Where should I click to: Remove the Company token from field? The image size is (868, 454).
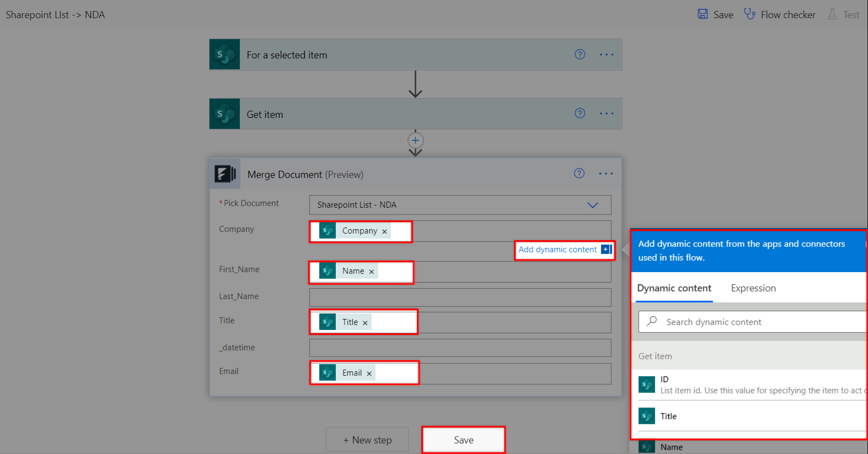[384, 231]
